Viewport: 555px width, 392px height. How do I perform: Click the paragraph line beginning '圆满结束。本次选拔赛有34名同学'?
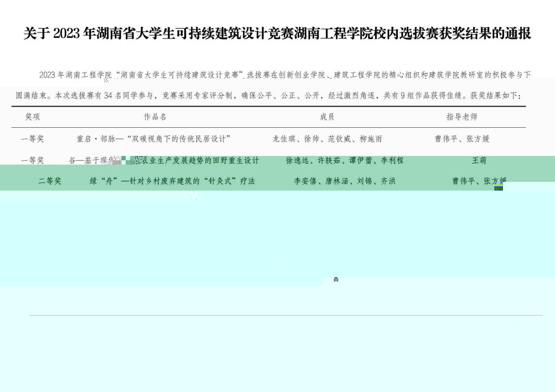[268, 95]
